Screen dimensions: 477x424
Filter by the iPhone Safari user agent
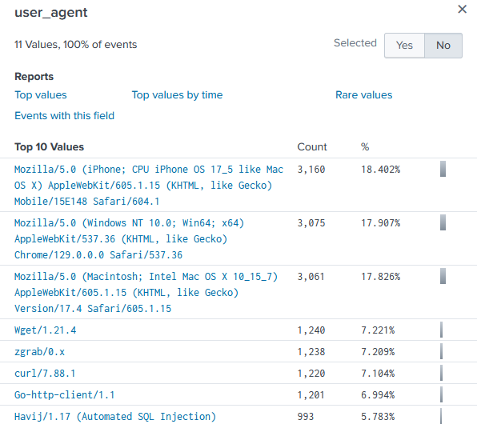pyautogui.click(x=149, y=185)
